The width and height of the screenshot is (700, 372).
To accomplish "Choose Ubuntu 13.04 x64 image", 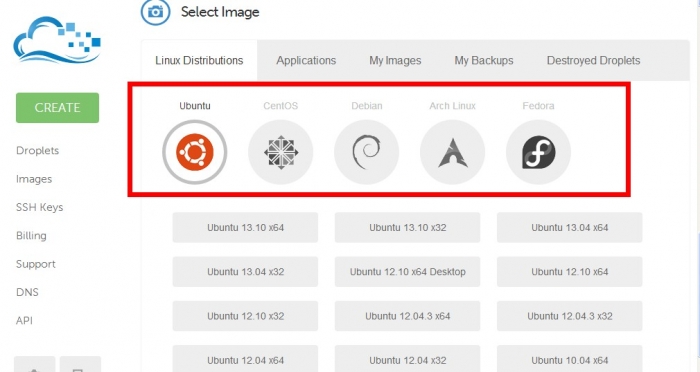I will pos(570,227).
